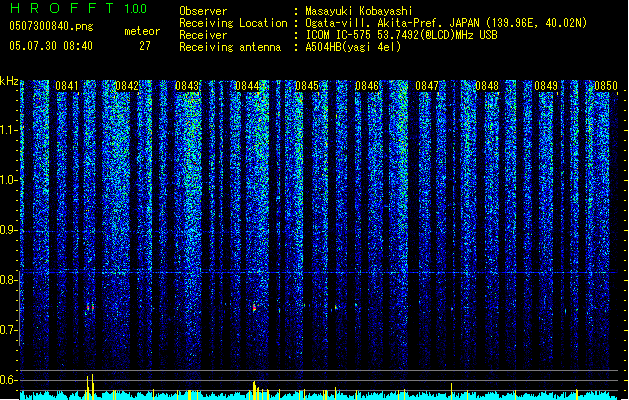Image resolution: width=629 pixels, height=400 pixels.
Task: Click the tall yellow peaks below 0841
Action: coord(90,387)
